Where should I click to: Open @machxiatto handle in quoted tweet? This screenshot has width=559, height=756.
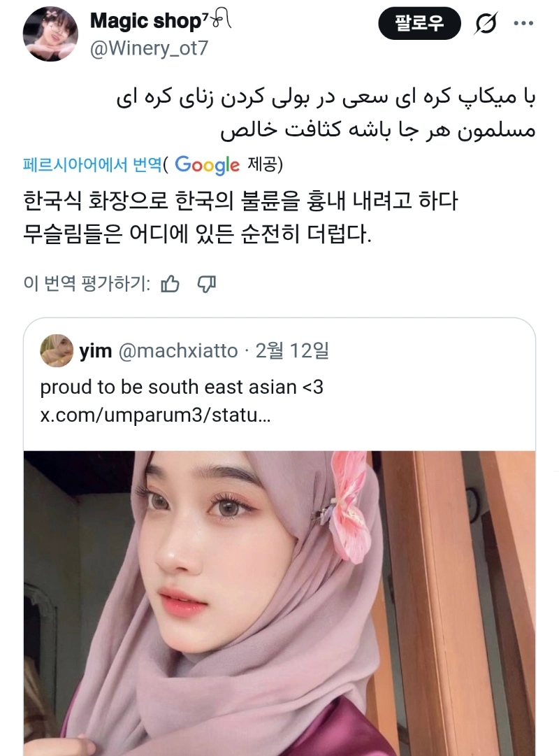pos(177,351)
